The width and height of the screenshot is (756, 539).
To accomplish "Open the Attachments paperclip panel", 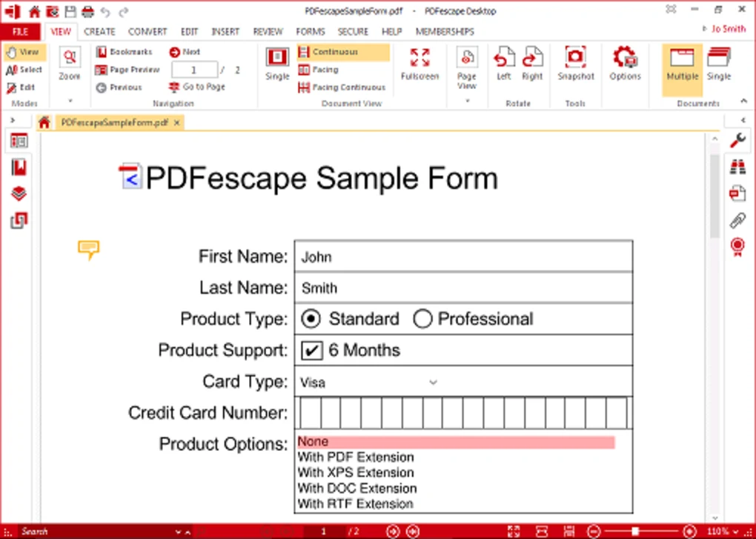I will coord(737,219).
